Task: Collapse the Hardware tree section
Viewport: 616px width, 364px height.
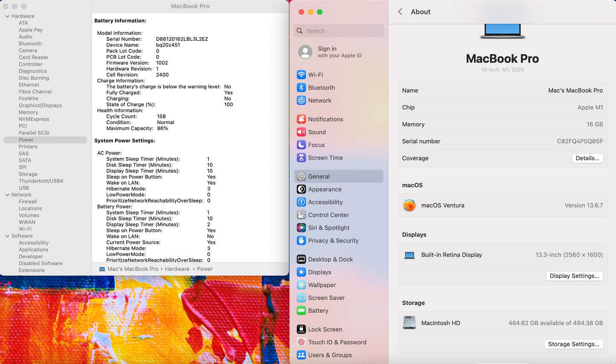Action: click(x=7, y=16)
